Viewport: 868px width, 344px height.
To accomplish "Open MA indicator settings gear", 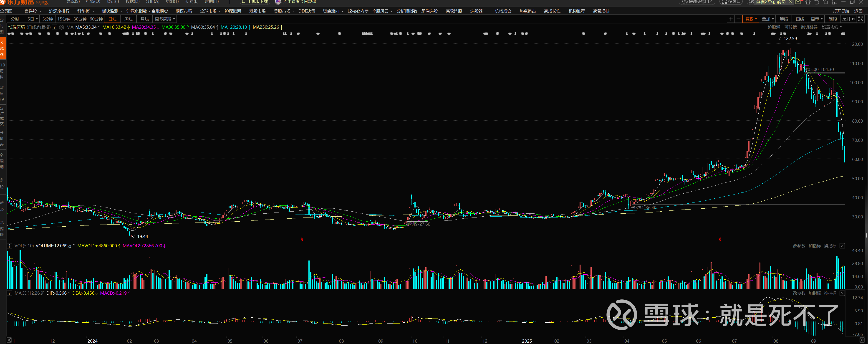I will click(x=62, y=27).
